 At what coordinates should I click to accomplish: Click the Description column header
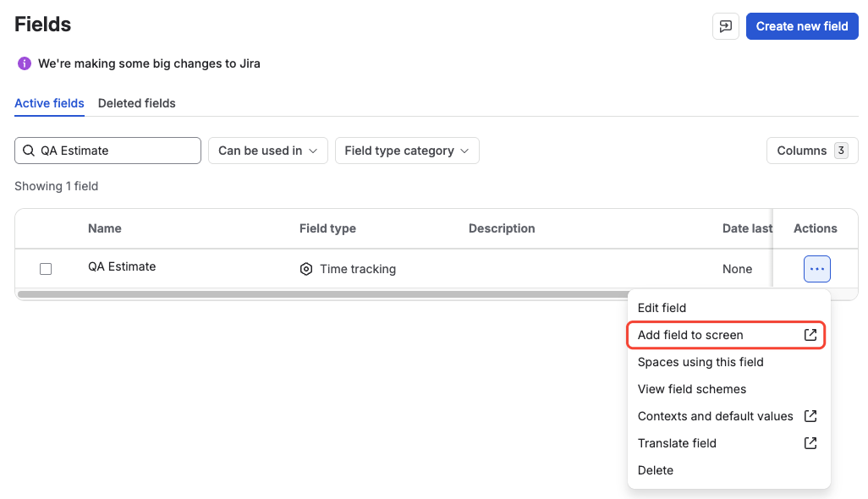tap(502, 228)
